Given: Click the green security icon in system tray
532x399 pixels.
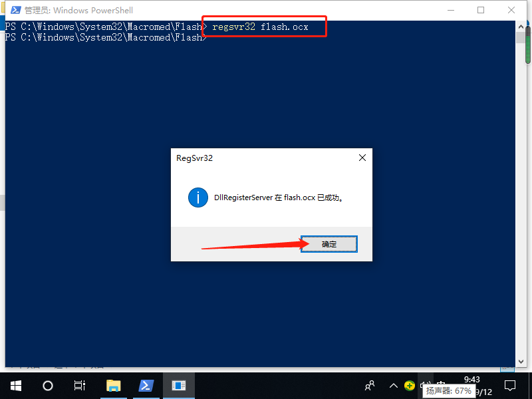Looking at the screenshot, I should (409, 386).
